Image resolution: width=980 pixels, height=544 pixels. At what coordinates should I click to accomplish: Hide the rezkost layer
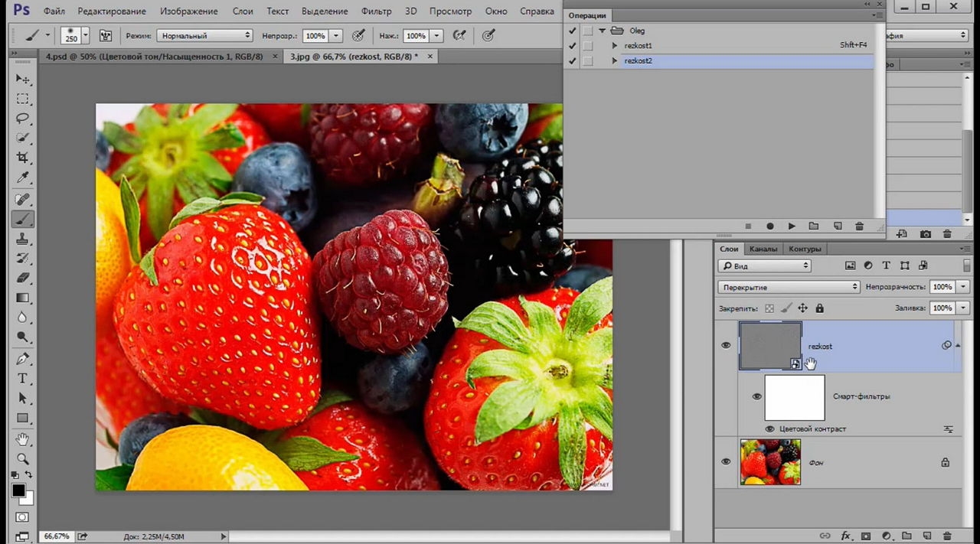726,346
